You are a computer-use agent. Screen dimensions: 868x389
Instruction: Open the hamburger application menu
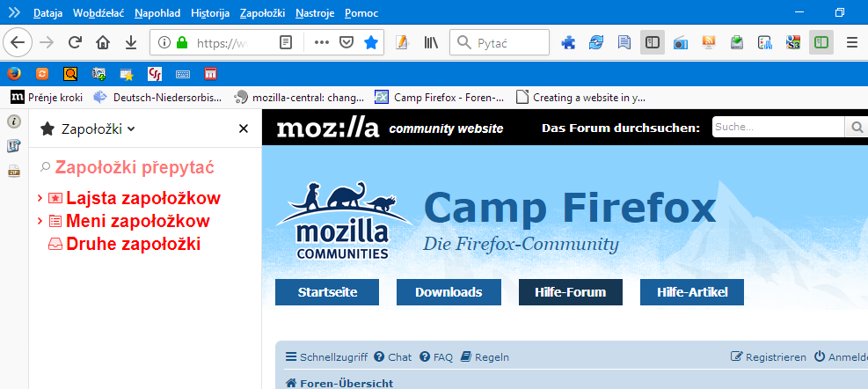coord(852,42)
